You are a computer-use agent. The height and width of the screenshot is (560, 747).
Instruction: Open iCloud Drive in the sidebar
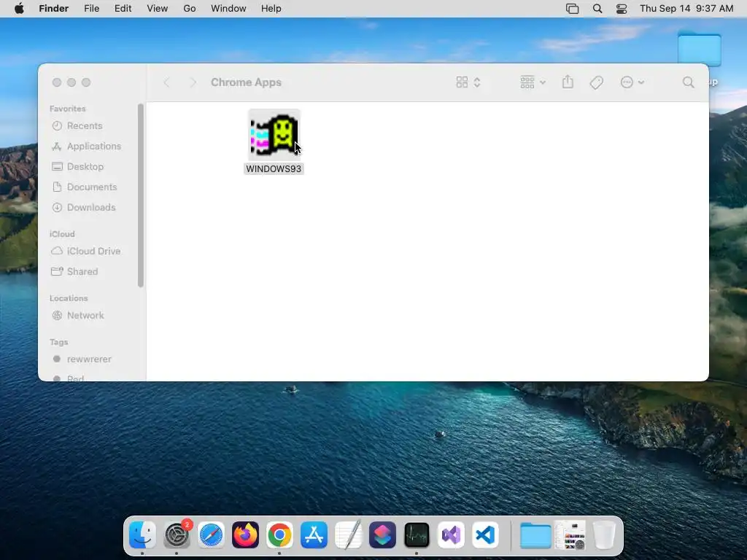(x=93, y=251)
